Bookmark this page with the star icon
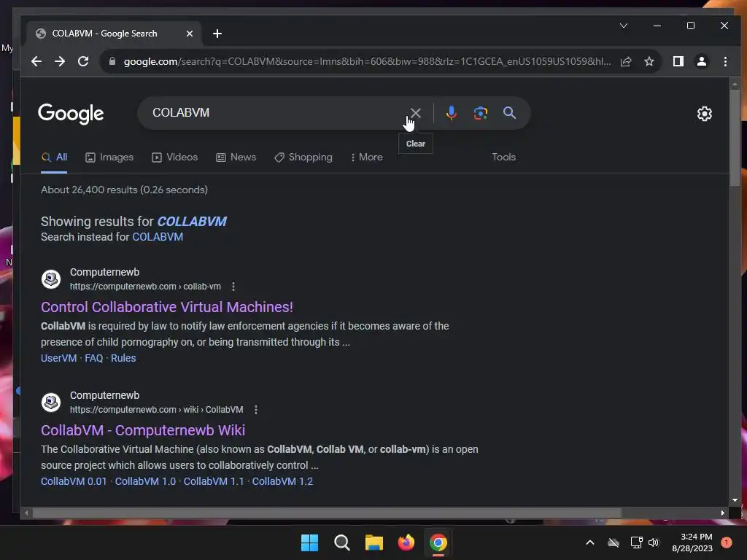 649,61
